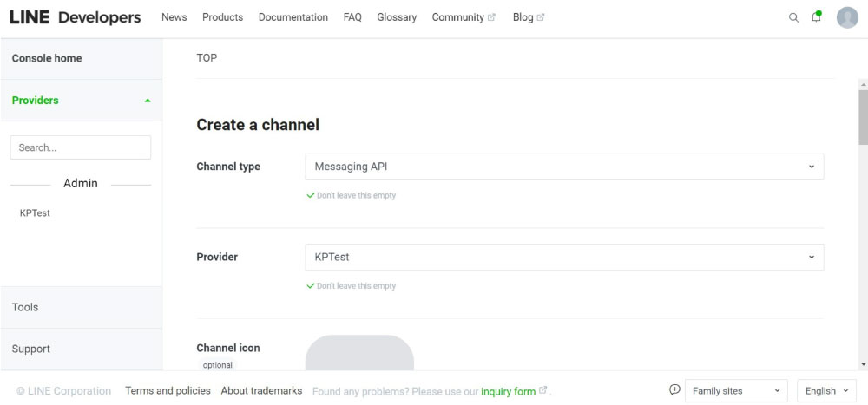Click the channel icon placeholder image
The width and height of the screenshot is (868, 405).
point(360,352)
